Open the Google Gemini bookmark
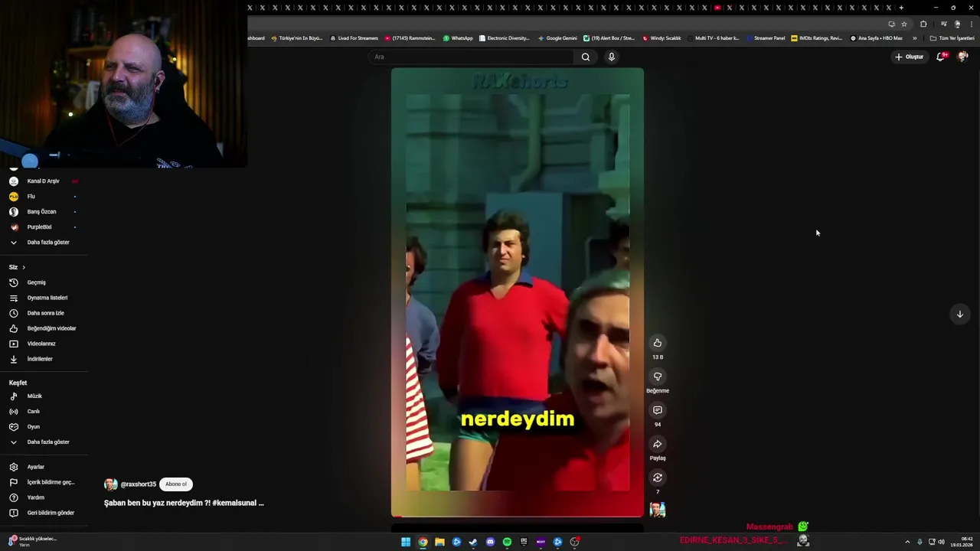The width and height of the screenshot is (980, 551). pos(557,38)
